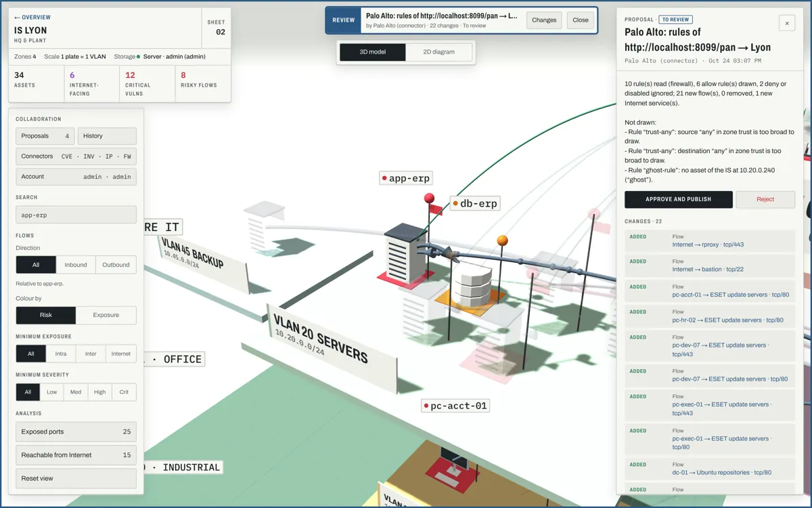Screen dimensions: 812x508
Task: Set minimum severity to High
Action: 100,392
